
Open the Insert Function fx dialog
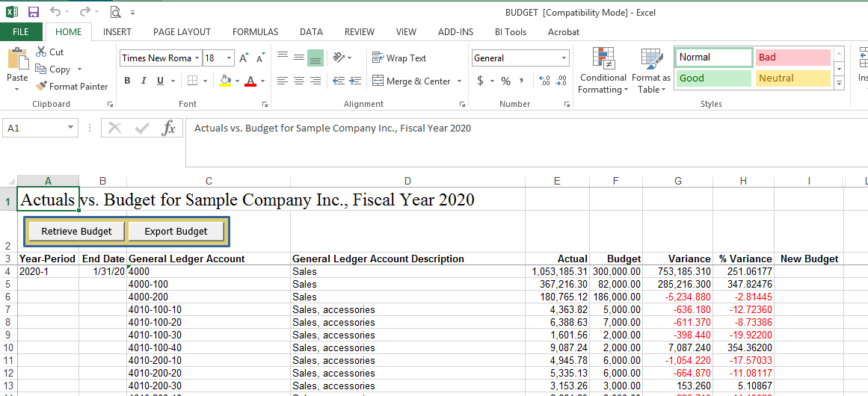point(169,128)
